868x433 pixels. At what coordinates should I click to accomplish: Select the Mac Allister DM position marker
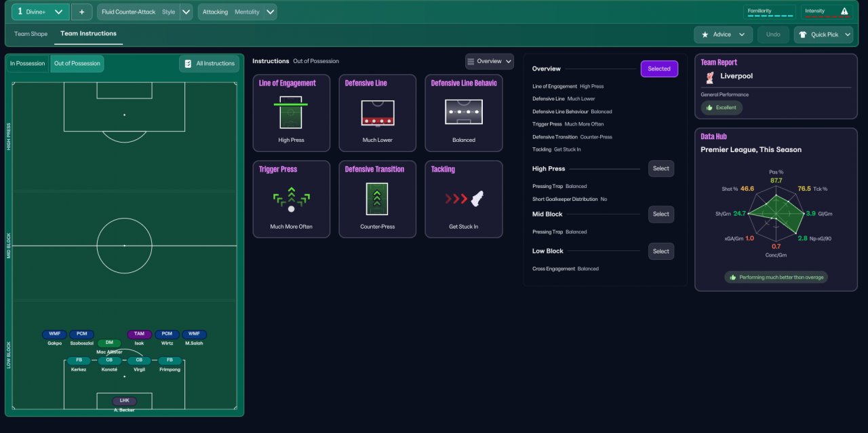point(109,343)
